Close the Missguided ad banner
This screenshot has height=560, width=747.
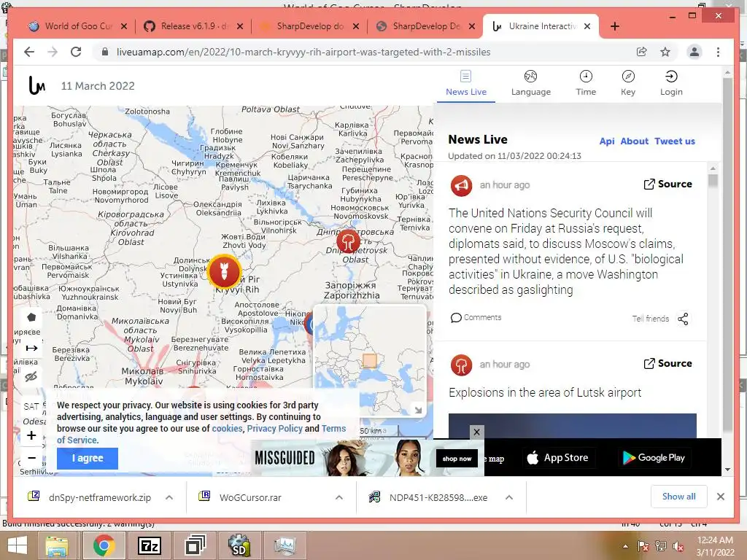tap(476, 432)
